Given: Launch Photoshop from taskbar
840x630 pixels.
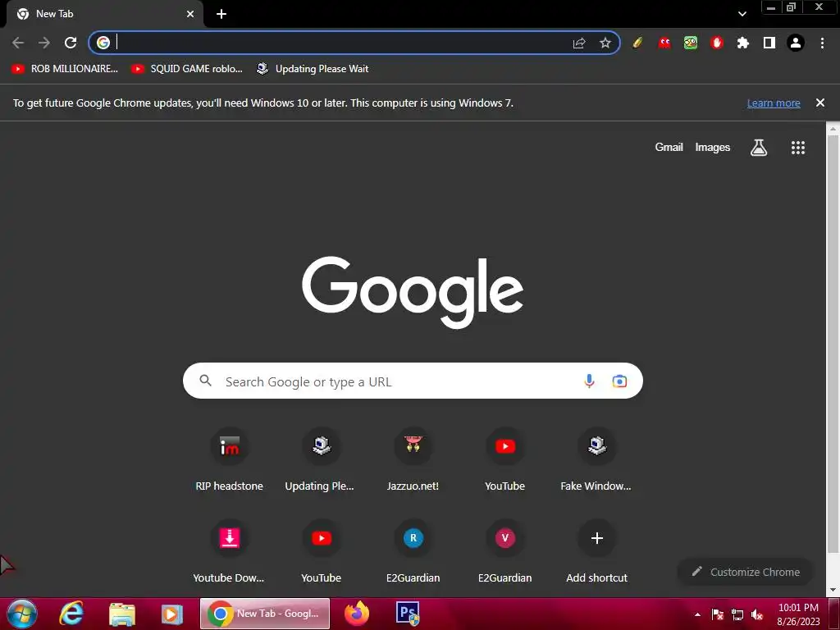Looking at the screenshot, I should click(408, 614).
